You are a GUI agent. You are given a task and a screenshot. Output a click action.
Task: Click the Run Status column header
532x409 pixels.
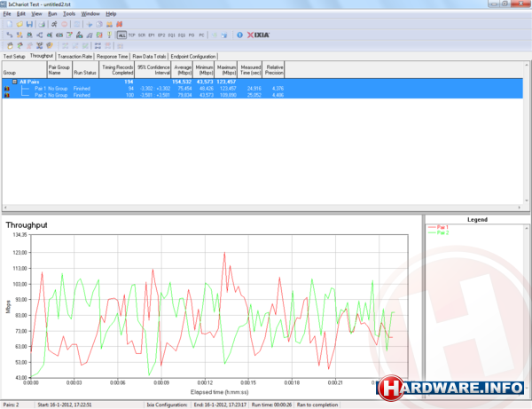click(84, 70)
